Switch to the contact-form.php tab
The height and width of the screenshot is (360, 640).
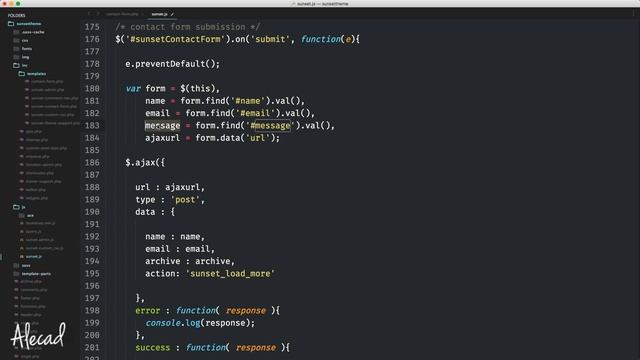coord(122,14)
